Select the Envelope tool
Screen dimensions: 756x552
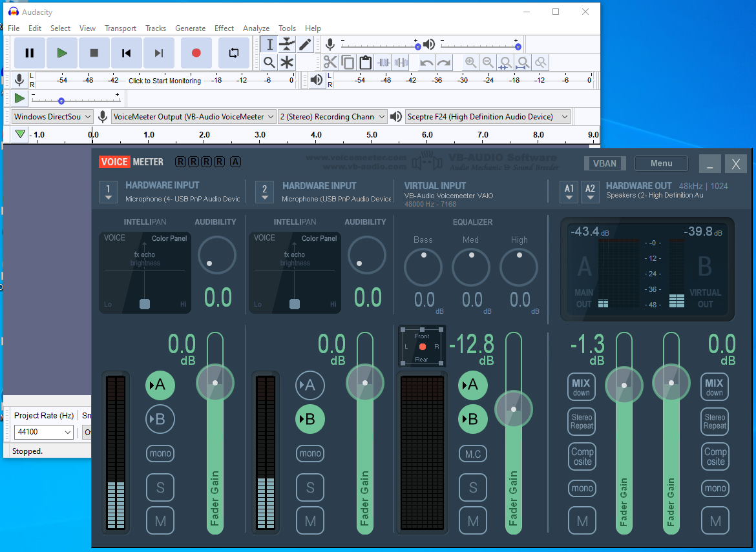click(x=288, y=45)
